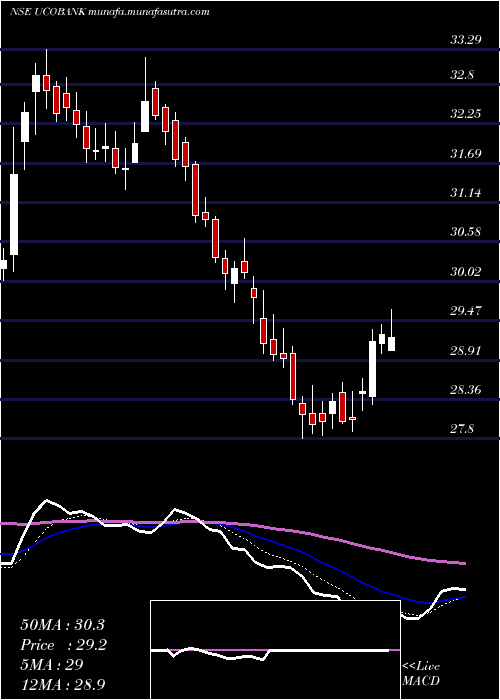Screen dimensions: 500x700
Task: Click the 5MA : 29 reading
Action: (52, 664)
